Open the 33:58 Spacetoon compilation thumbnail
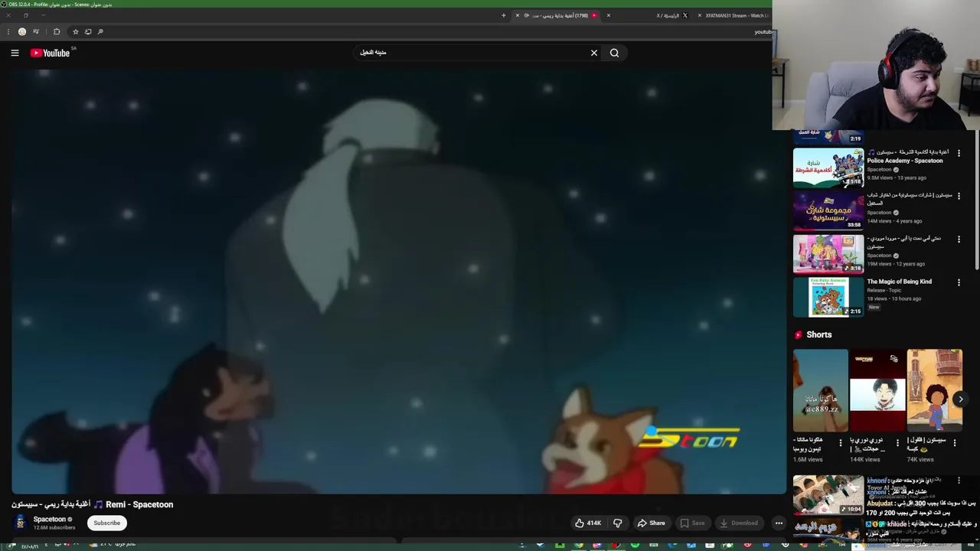 [828, 210]
